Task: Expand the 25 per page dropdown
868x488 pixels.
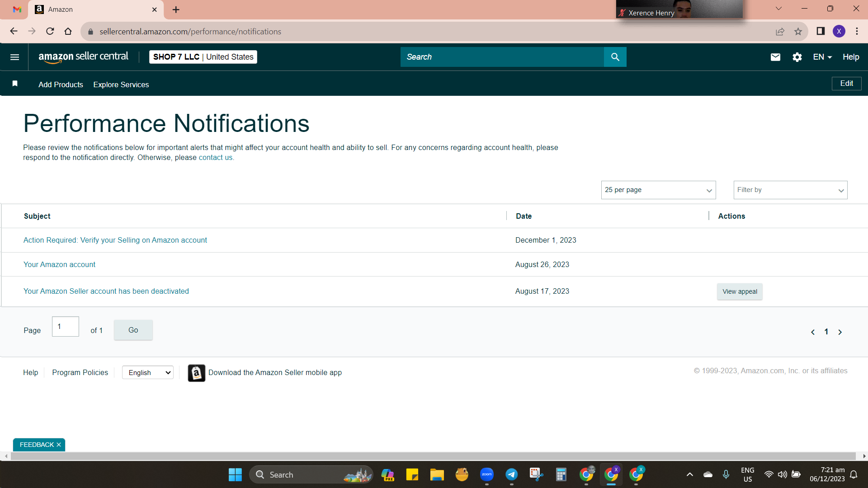Action: point(658,190)
